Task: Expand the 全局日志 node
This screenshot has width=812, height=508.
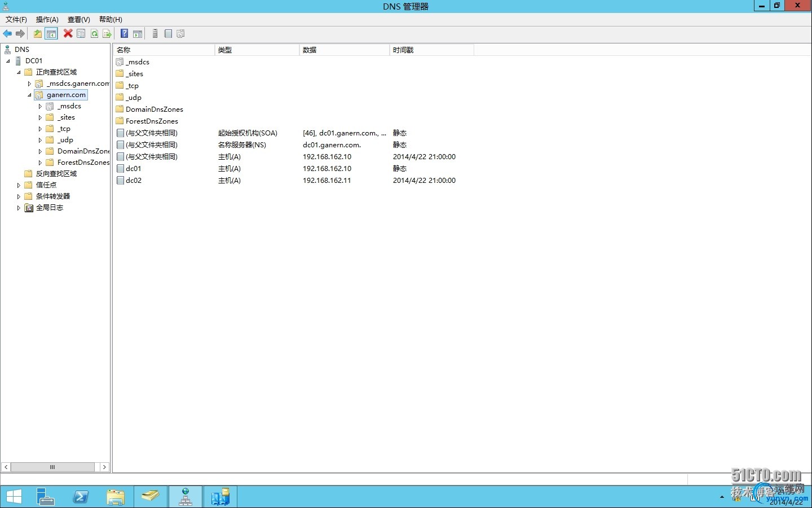Action: (x=19, y=208)
